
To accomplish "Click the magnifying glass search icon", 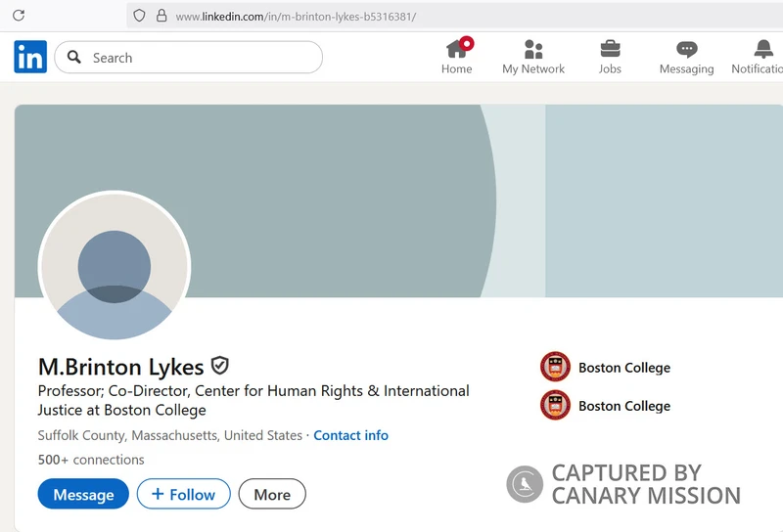I will tap(74, 57).
